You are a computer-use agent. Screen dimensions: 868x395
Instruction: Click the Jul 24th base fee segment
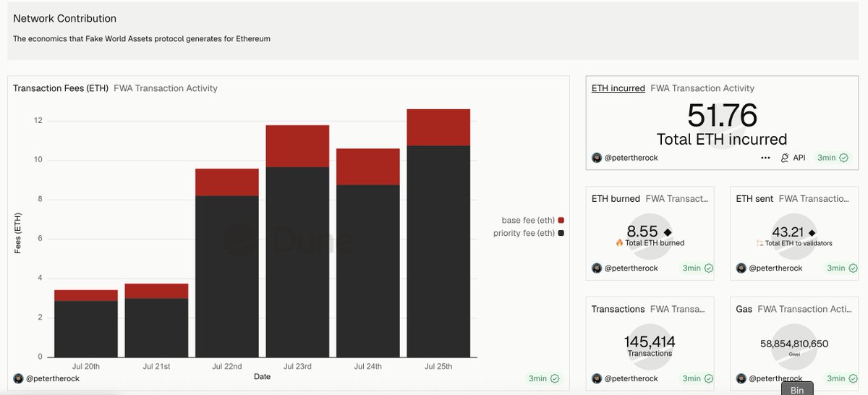[368, 167]
